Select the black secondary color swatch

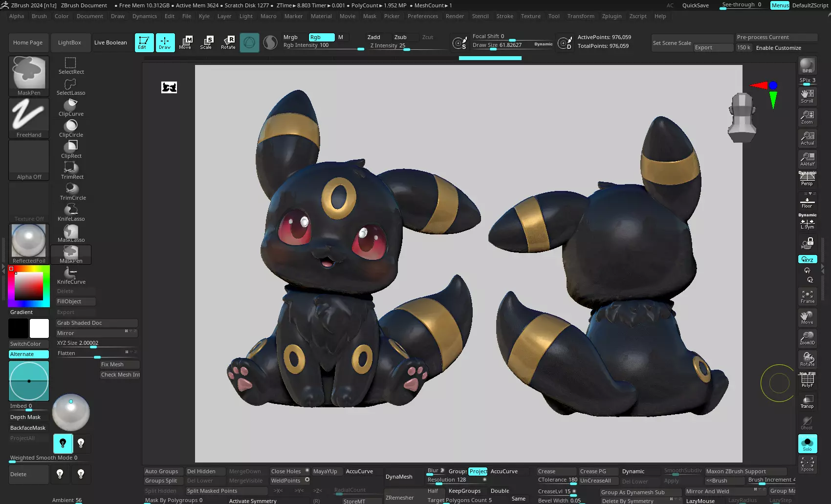[19, 329]
